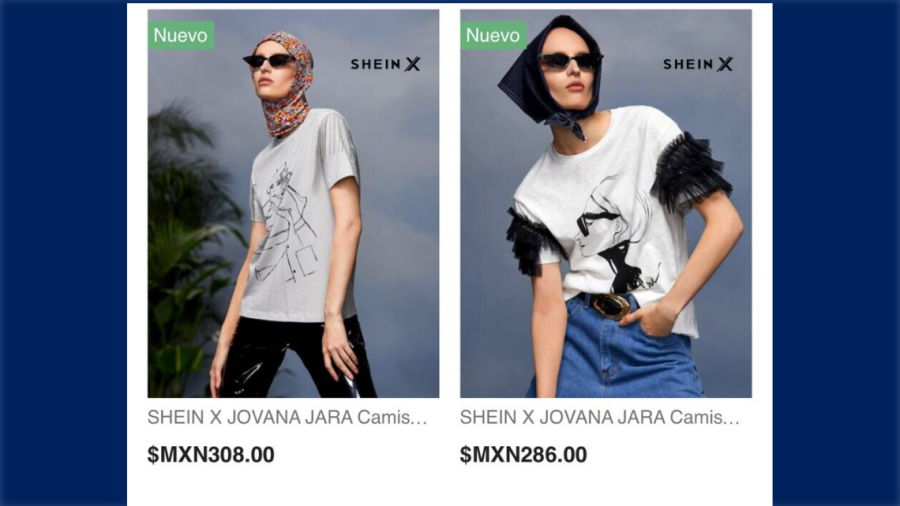Open the MXN286.00 ruffle-sleeve t-shirt product photo
The height and width of the screenshot is (506, 900).
[606, 204]
